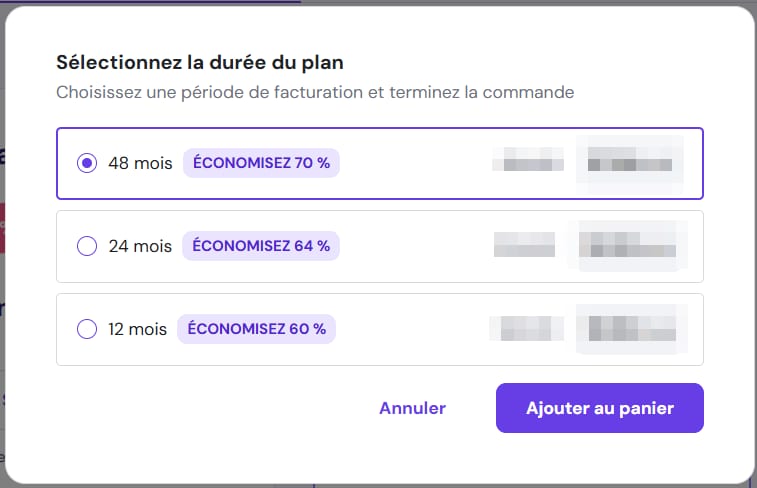Click the "48 mois" duration label

tap(140, 163)
